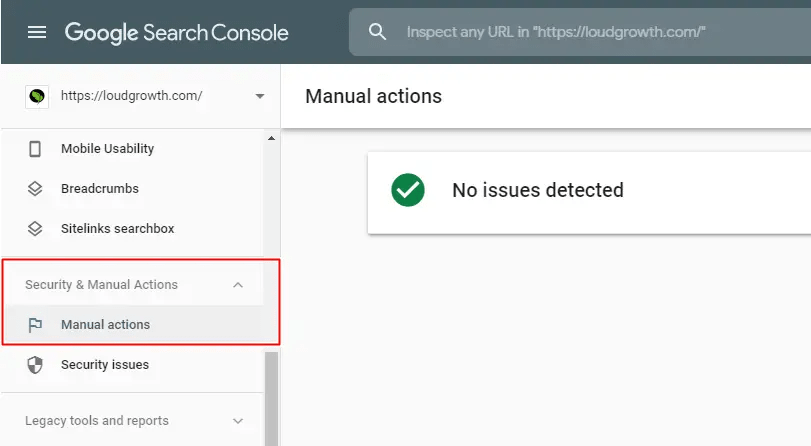Click the Security issues shield icon

(x=35, y=365)
